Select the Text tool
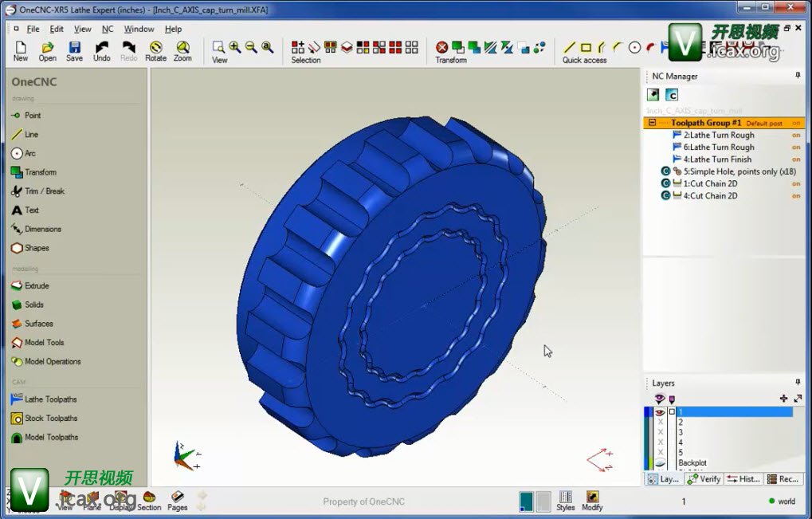Viewport: 812px width, 519px height. (x=25, y=210)
